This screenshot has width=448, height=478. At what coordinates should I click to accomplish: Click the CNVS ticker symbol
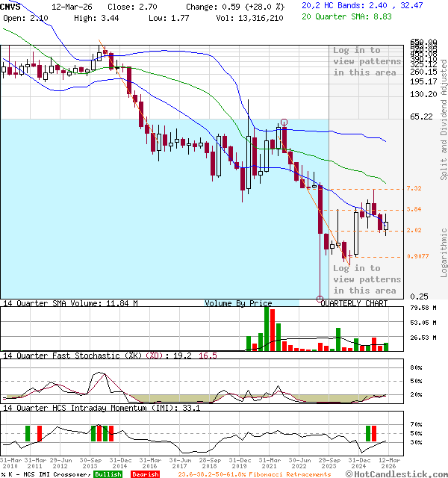click(12, 5)
